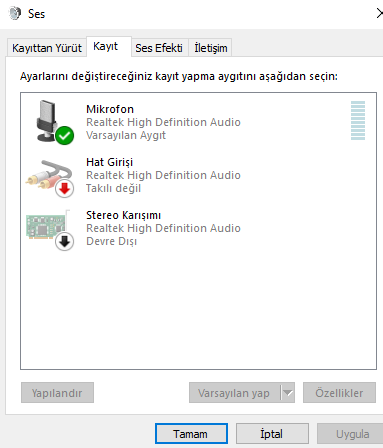Close the Ses dialog window

point(379,13)
